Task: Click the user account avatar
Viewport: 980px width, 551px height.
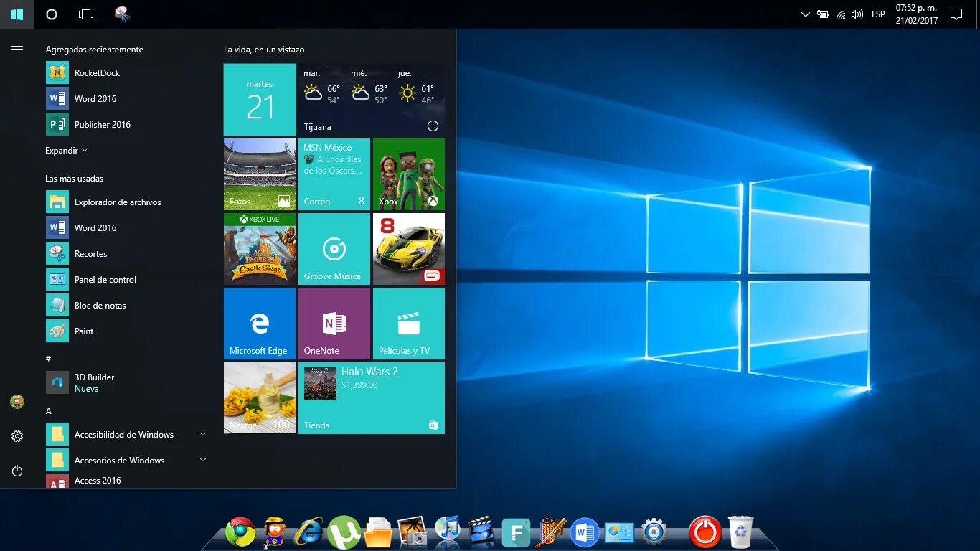Action: tap(17, 402)
